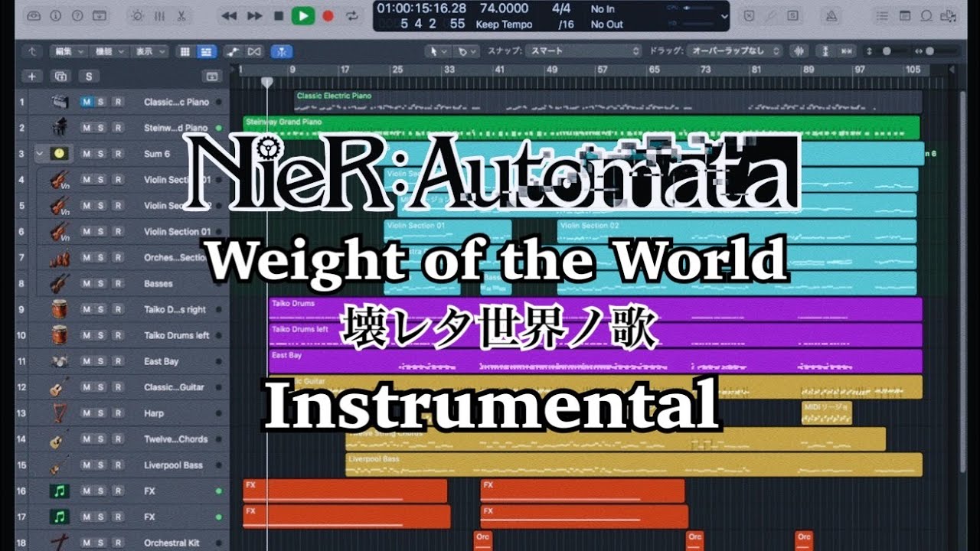
Task: Open the スナップ dropdown set to スマート
Action: (583, 51)
